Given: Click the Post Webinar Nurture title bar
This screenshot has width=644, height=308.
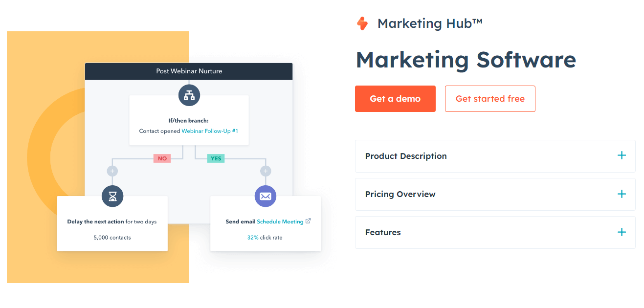Looking at the screenshot, I should point(189,71).
